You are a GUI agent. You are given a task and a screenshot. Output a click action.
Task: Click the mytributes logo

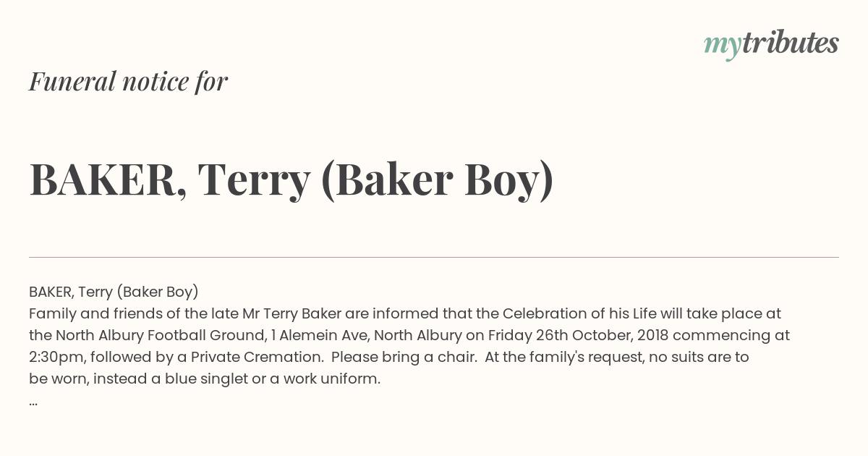(771, 43)
